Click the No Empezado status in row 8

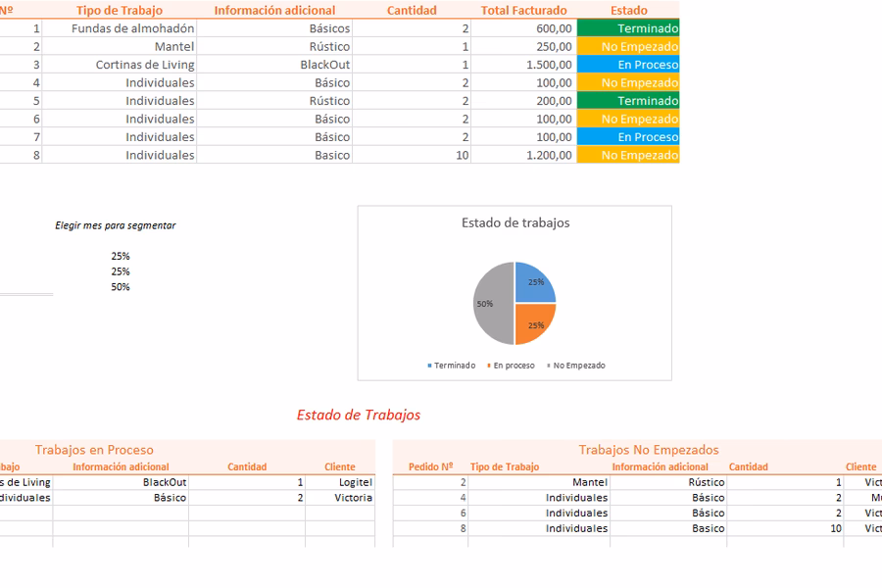tap(628, 155)
